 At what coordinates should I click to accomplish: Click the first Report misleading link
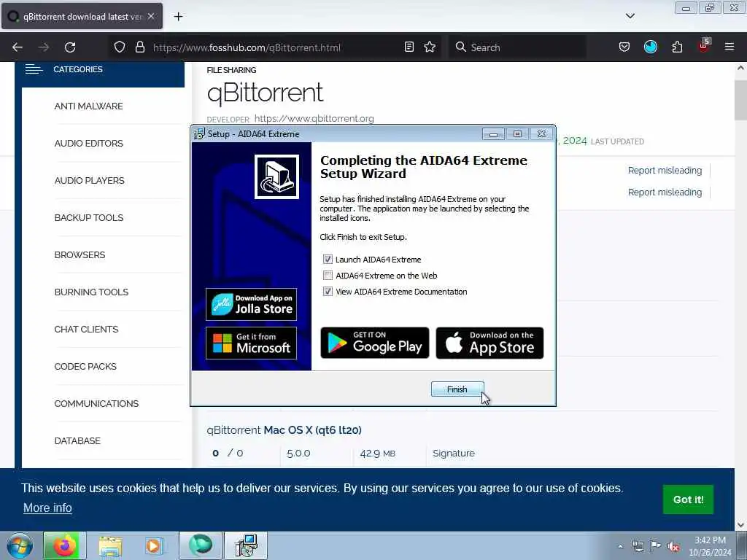point(665,171)
